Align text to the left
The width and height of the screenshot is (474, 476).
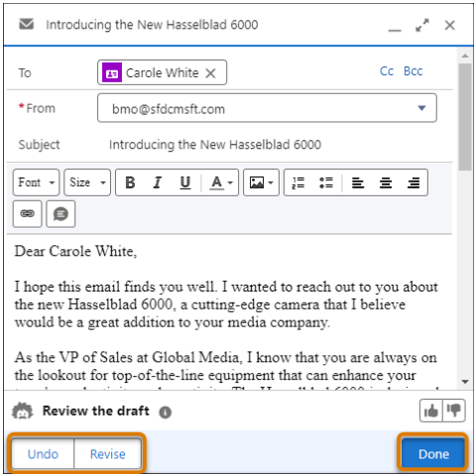(x=358, y=182)
